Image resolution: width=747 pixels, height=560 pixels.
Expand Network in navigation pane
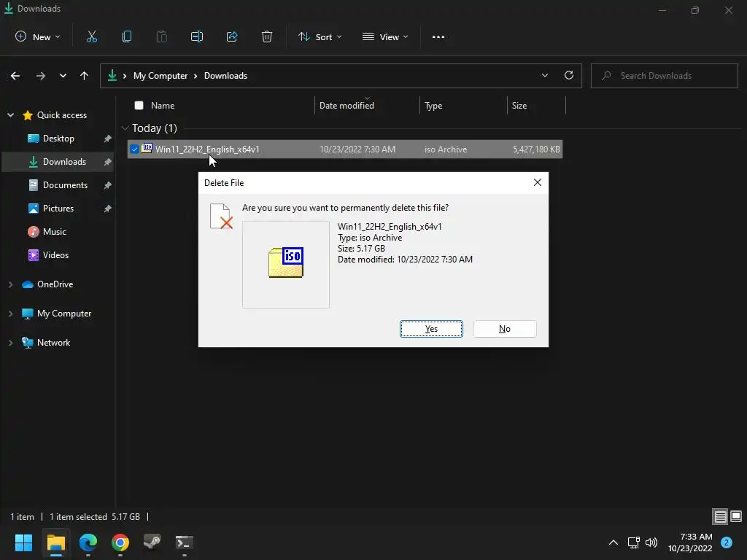click(x=10, y=343)
